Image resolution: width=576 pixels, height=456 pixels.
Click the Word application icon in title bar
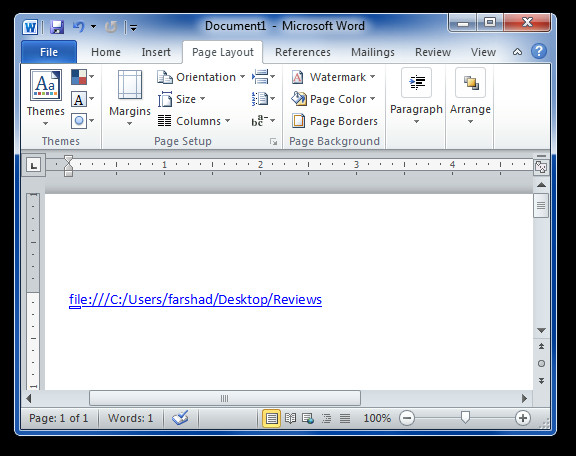pyautogui.click(x=30, y=27)
